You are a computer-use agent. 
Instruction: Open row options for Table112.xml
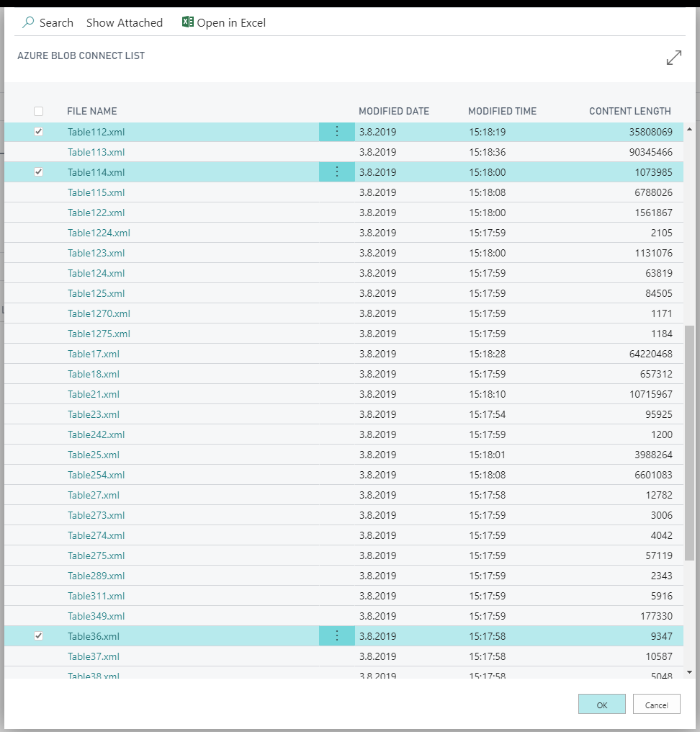336,132
